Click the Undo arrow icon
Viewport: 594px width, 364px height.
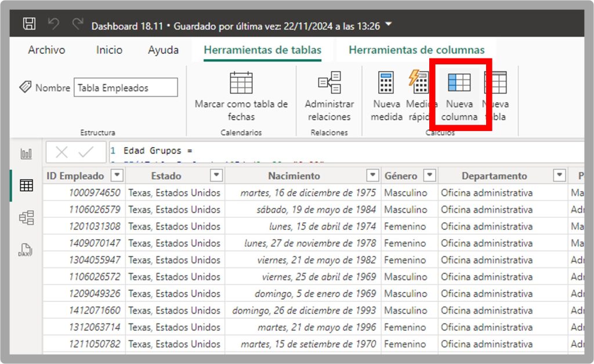point(53,24)
